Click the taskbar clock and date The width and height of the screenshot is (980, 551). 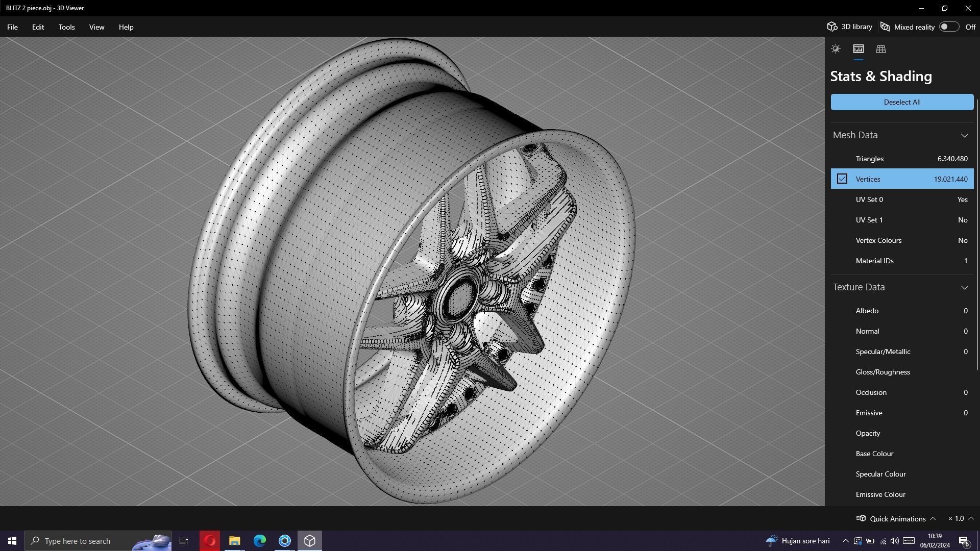pyautogui.click(x=935, y=541)
